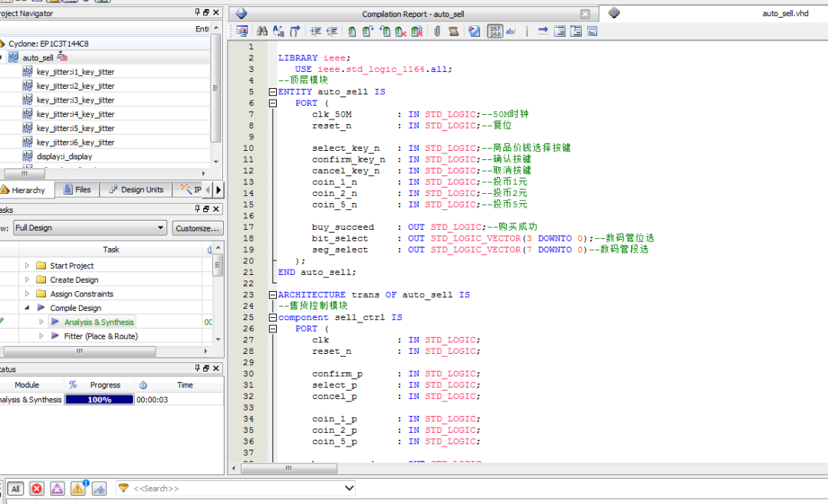
Task: Collapse the ENTITY auto_sell code fold
Action: point(272,92)
